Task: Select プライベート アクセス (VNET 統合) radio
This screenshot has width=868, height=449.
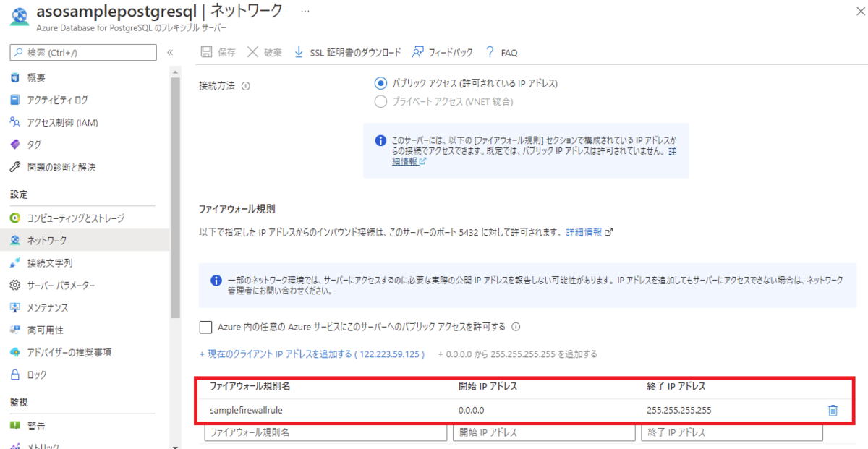Action: click(380, 101)
